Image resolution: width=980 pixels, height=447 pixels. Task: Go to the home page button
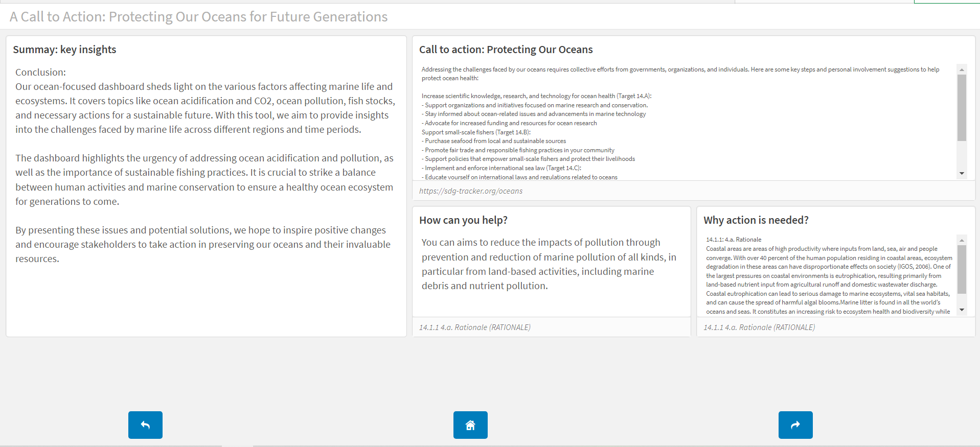(x=470, y=425)
